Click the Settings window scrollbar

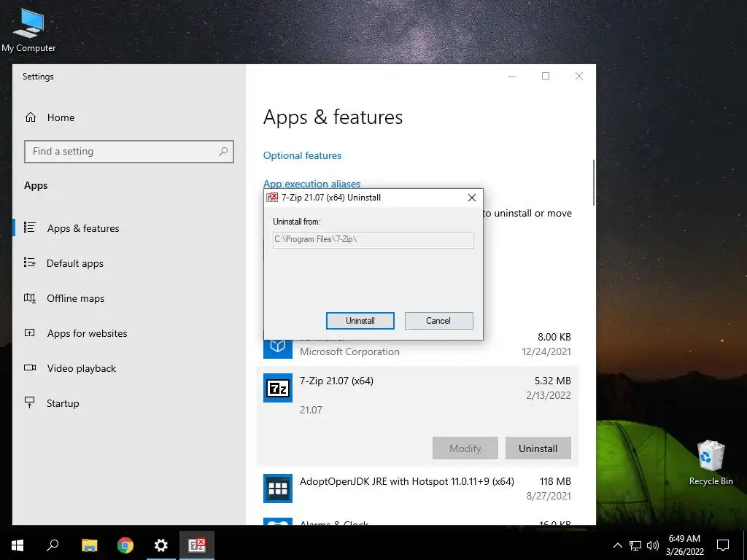point(594,183)
